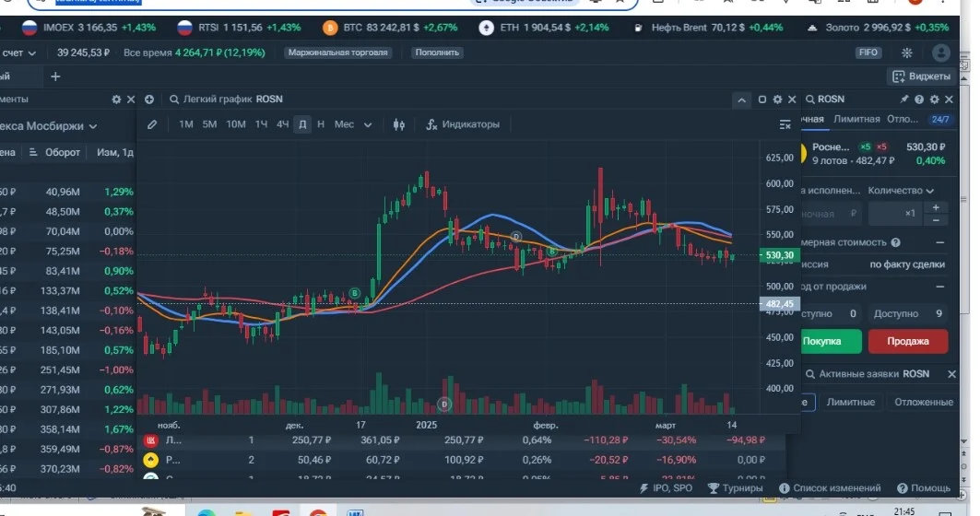The width and height of the screenshot is (980, 516).
Task: Maximize the Легкий график chart widget
Action: tap(762, 100)
